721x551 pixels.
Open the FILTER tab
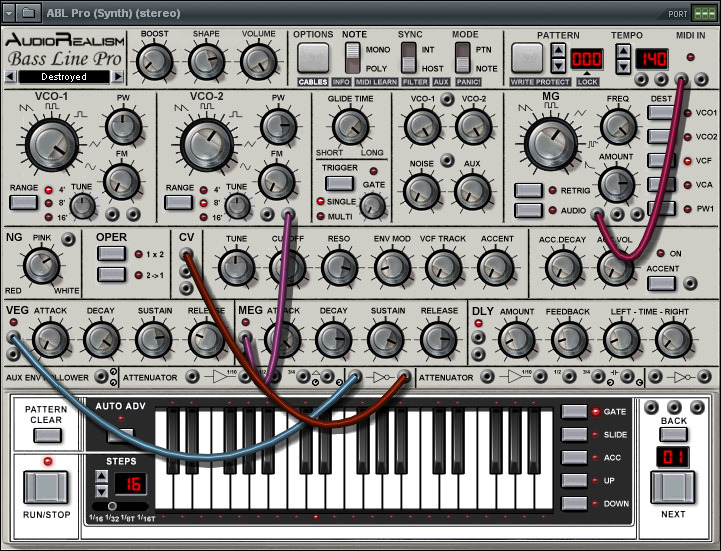coord(415,82)
